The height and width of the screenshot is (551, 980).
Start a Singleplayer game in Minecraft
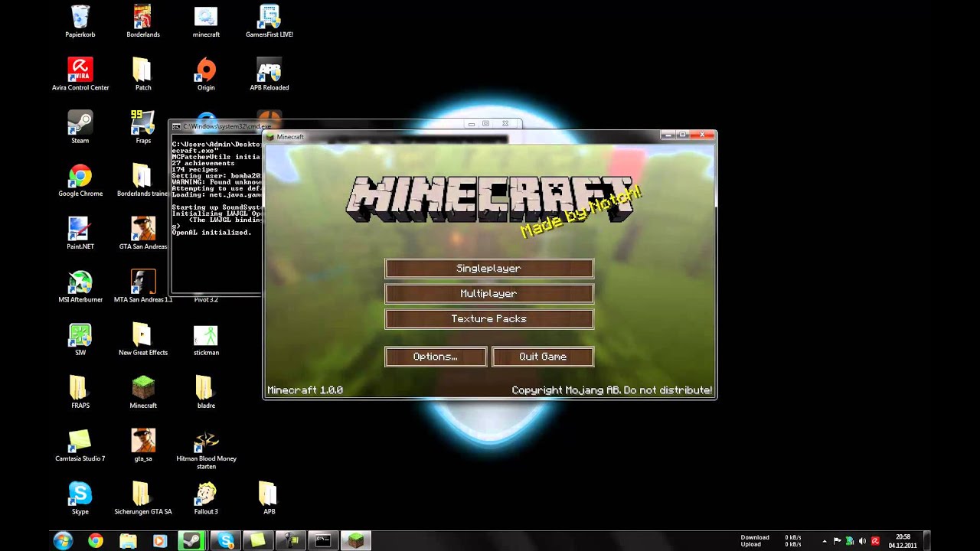(x=489, y=269)
